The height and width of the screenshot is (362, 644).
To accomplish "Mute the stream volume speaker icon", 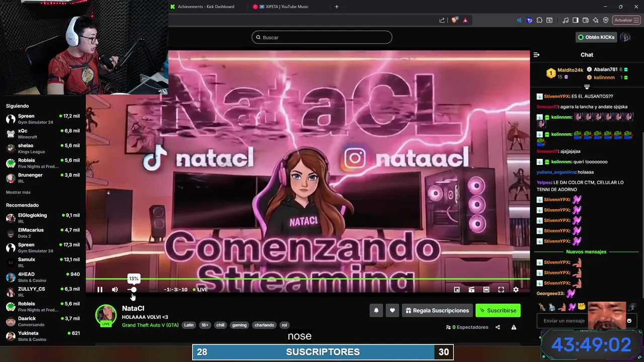I will (115, 290).
